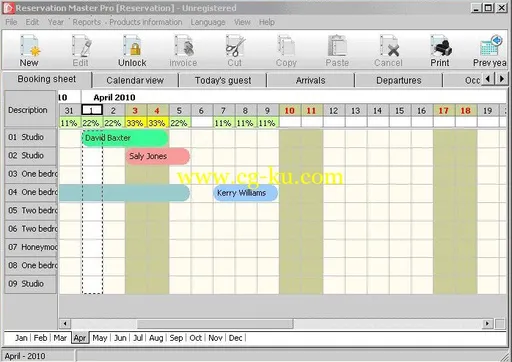The height and width of the screenshot is (362, 512).
Task: Click the Print printer icon
Action: (x=440, y=46)
